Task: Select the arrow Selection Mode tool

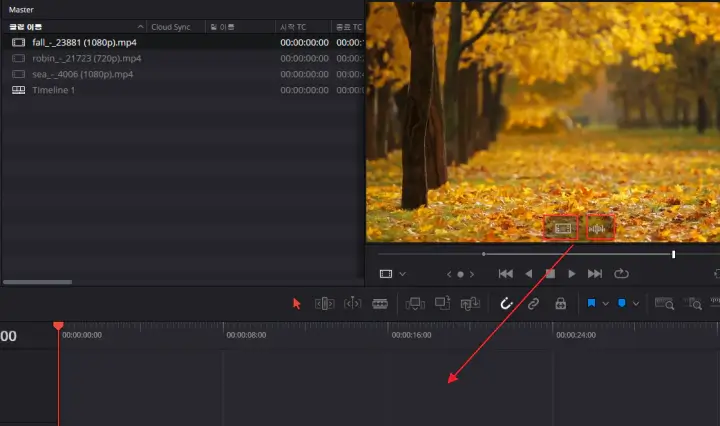Action: click(297, 303)
